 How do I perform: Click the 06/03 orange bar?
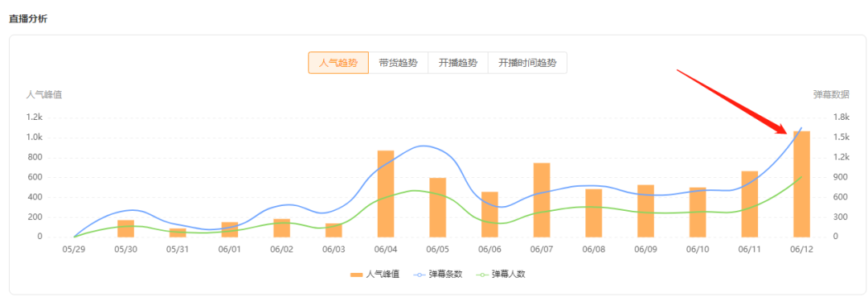click(334, 230)
